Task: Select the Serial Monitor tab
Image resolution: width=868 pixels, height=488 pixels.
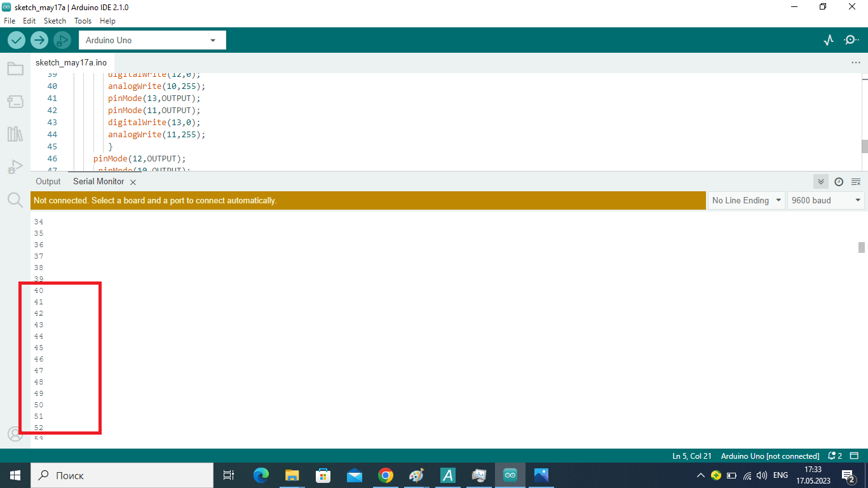Action: coord(98,182)
